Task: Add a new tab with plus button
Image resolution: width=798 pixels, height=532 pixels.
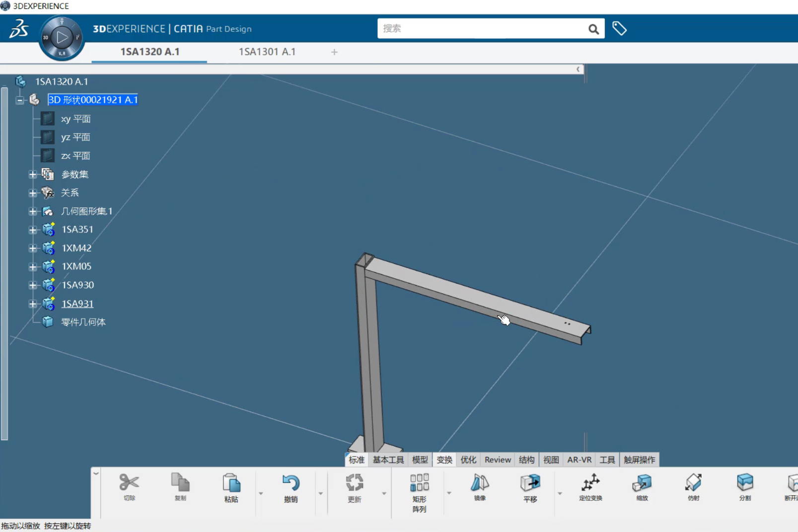Action: tap(334, 52)
